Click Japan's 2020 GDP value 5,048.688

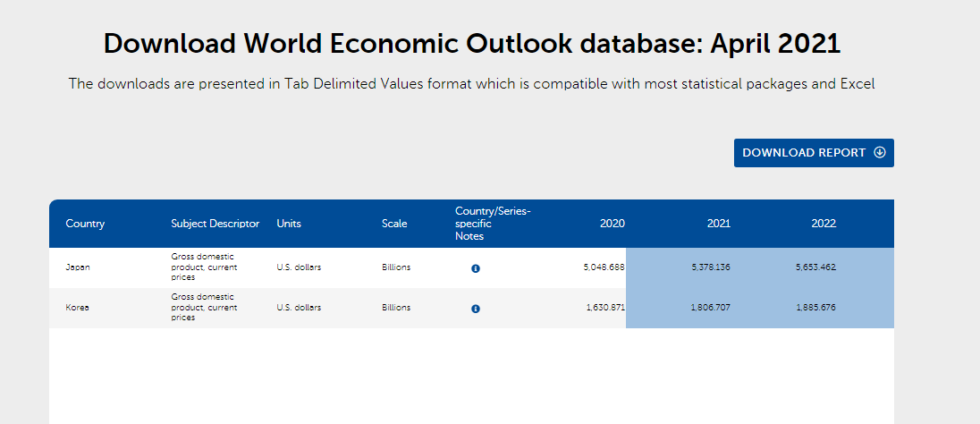604,267
